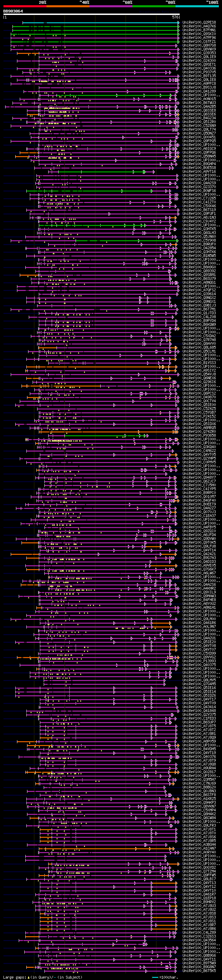Open the UniRef100_B7FHN1 hit label
The height and width of the screenshot is (980, 222).
199,31
